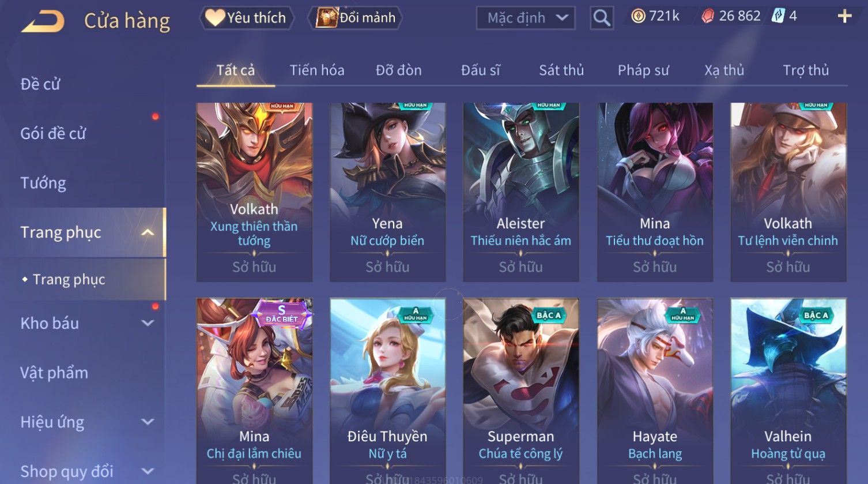868x484 pixels.
Task: Click the gold coin 721k icon
Action: pyautogui.click(x=638, y=16)
